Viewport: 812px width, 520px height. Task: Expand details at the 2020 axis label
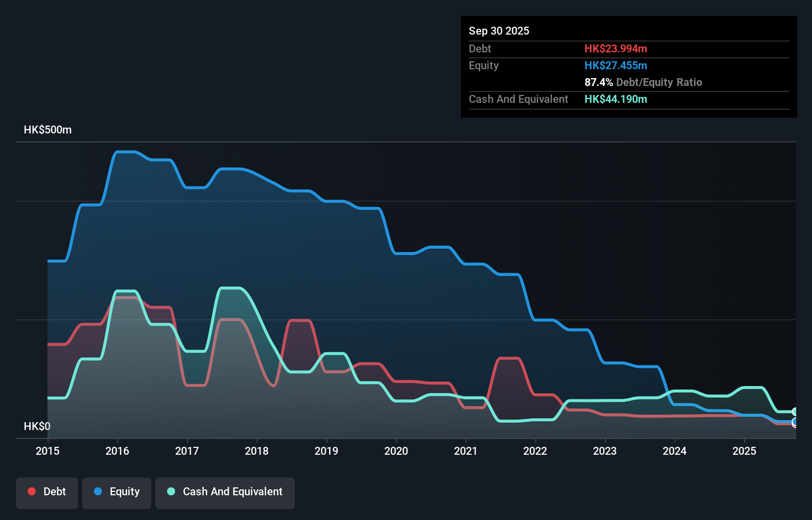[x=396, y=451]
